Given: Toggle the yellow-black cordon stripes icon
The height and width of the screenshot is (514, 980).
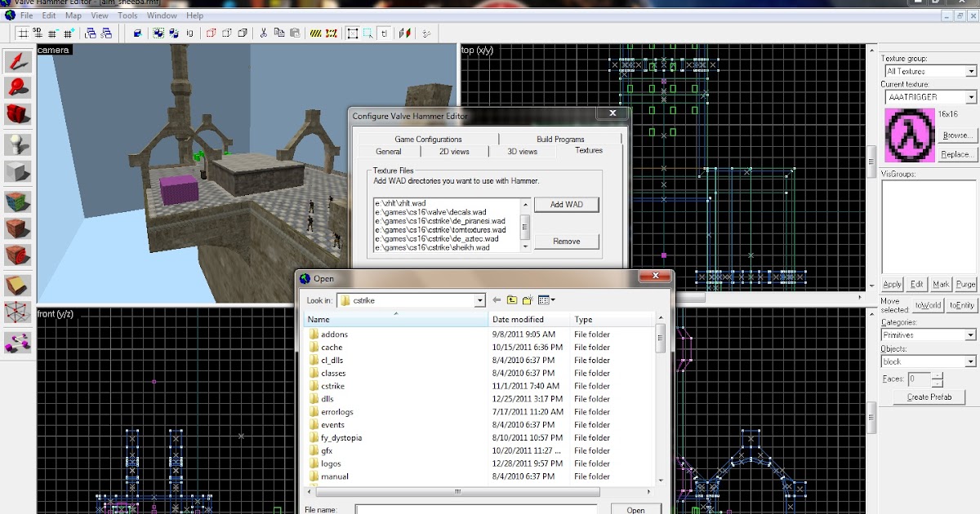Looking at the screenshot, I should [x=316, y=33].
